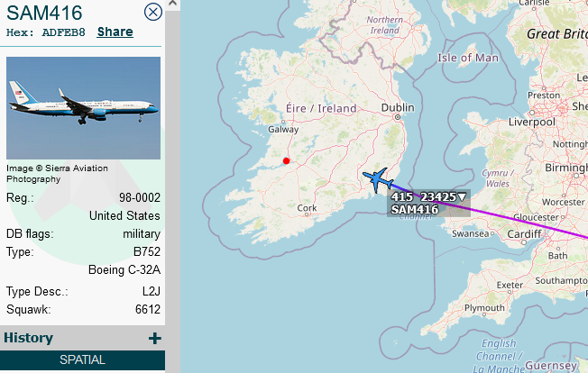
Task: Click the United States country text
Action: pyautogui.click(x=124, y=215)
